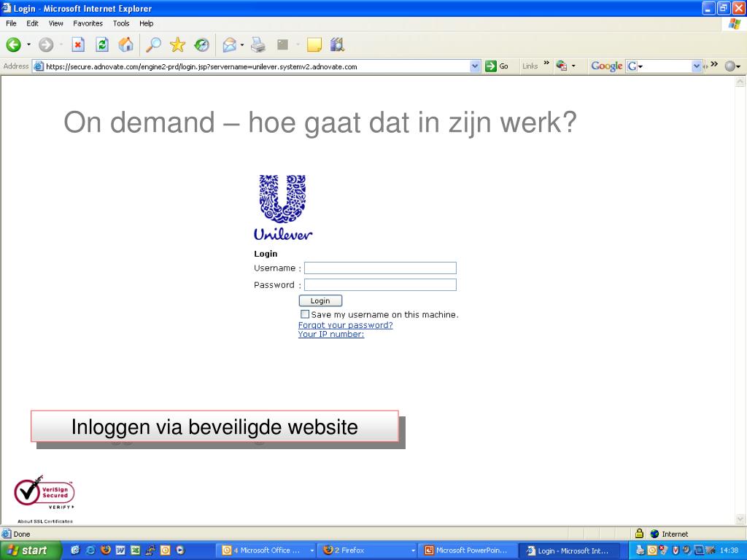Click the Google toolbar logo
This screenshot has height=560, width=747.
click(606, 66)
